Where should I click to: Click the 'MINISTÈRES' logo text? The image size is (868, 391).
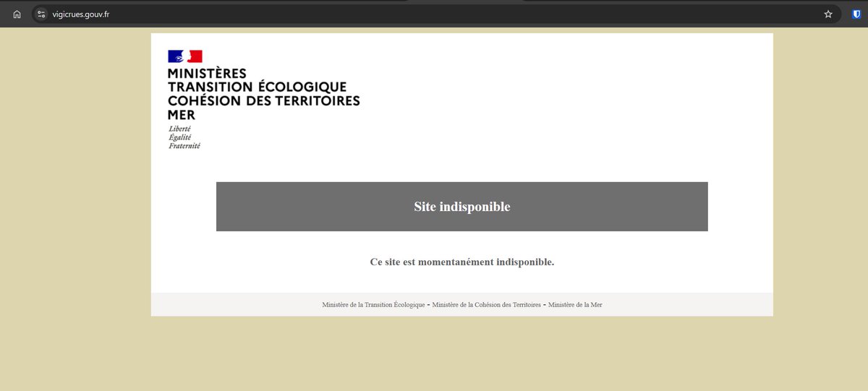pos(207,74)
